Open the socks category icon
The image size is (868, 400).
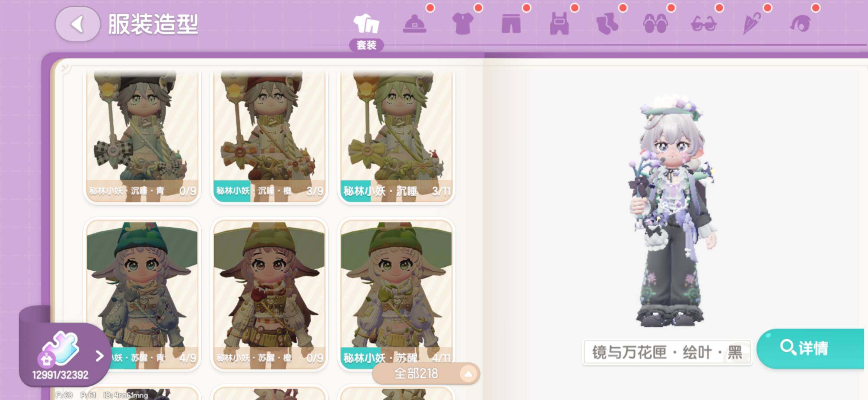pos(607,24)
